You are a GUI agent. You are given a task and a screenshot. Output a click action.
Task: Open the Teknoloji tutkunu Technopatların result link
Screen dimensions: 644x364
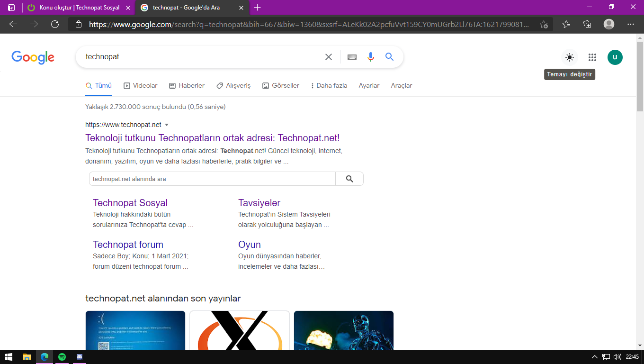click(213, 138)
